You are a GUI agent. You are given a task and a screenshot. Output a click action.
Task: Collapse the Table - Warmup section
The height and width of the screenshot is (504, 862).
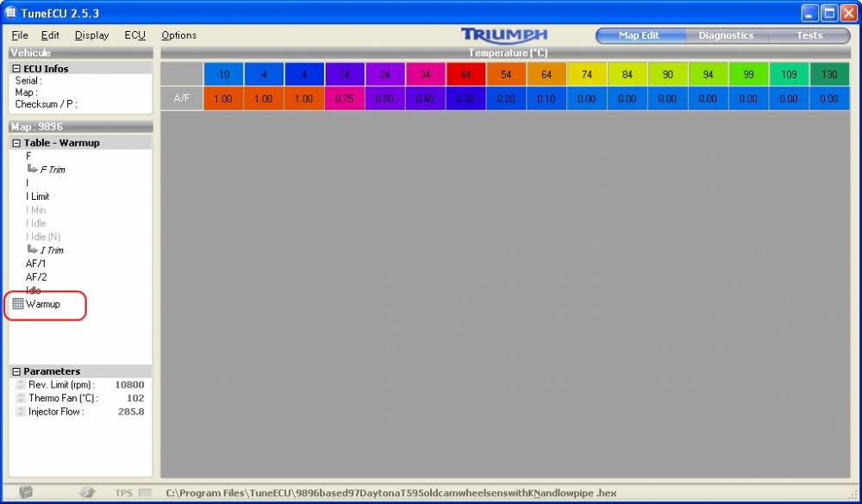16,143
